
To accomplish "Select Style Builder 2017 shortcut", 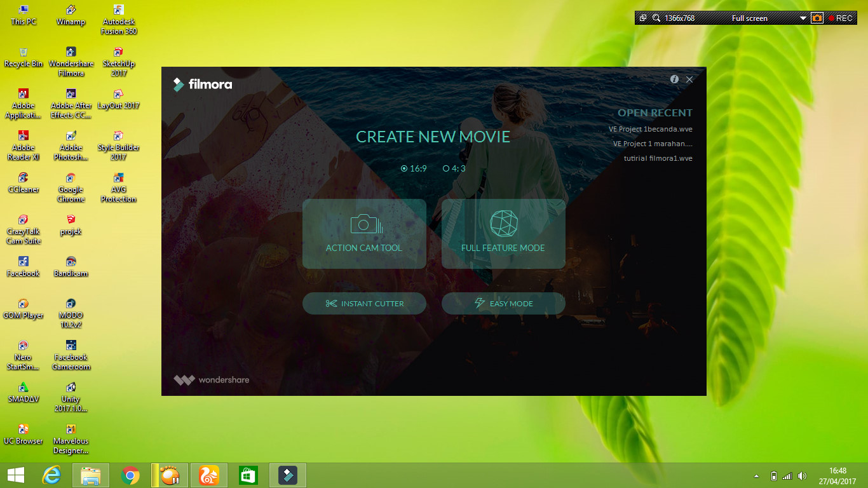I will [x=118, y=146].
